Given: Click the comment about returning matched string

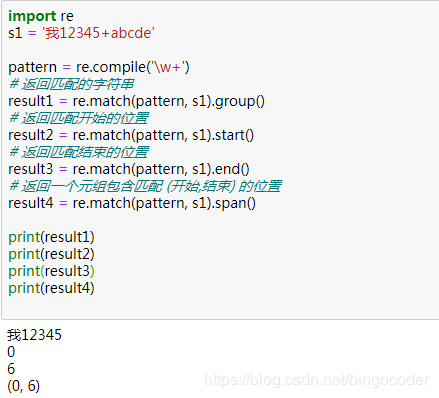Looking at the screenshot, I should coord(71,84).
